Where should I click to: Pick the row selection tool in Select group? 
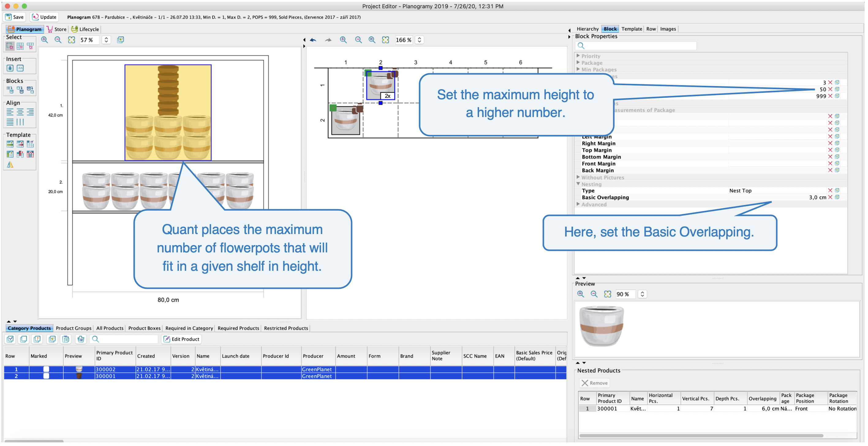tap(30, 46)
